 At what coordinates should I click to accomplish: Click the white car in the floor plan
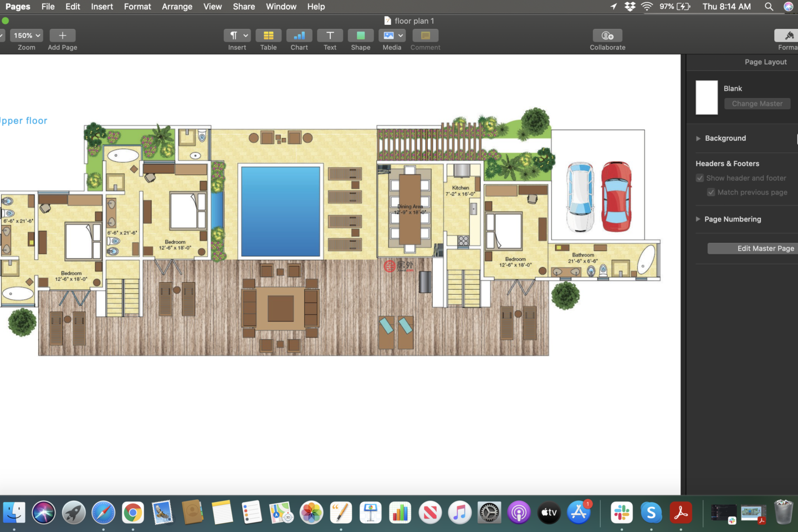coord(580,197)
